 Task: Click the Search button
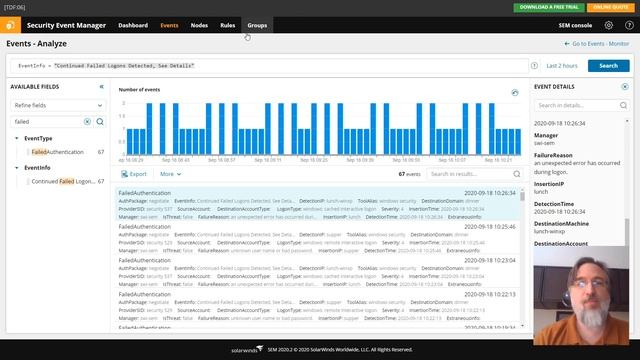click(x=609, y=66)
